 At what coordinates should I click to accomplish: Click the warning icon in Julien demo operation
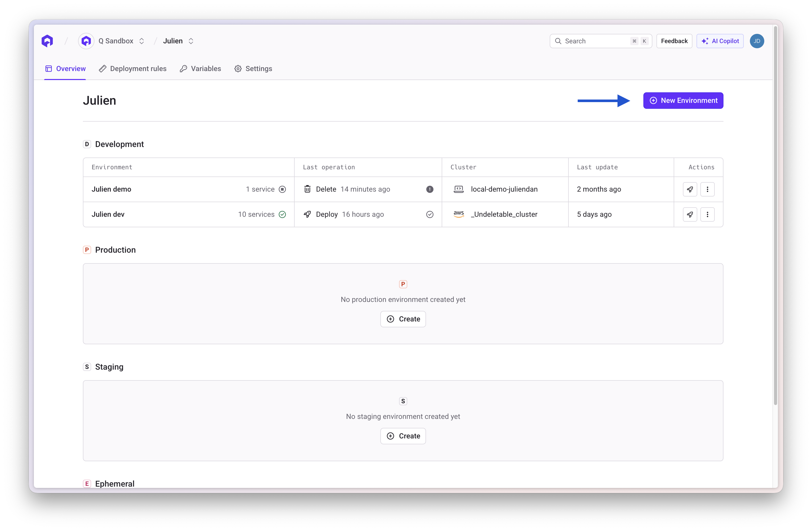(430, 189)
